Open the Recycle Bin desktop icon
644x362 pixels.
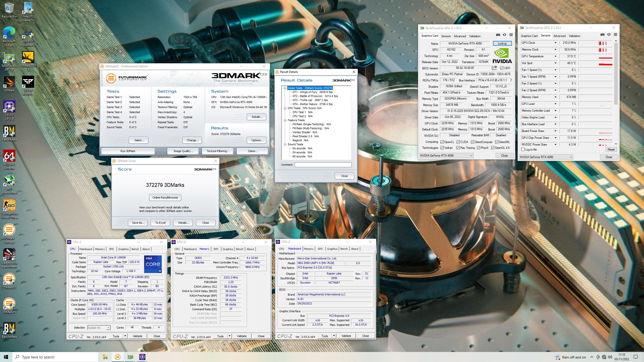[9, 10]
